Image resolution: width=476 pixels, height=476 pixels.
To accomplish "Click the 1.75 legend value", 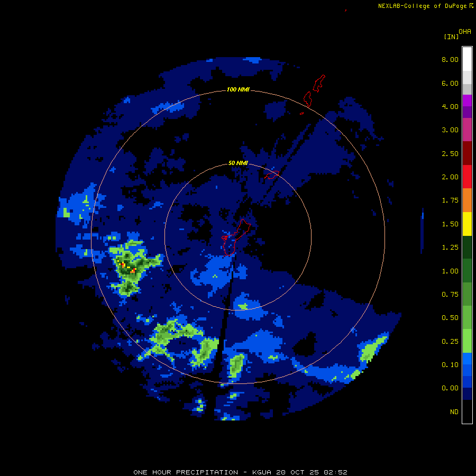I will coord(450,200).
